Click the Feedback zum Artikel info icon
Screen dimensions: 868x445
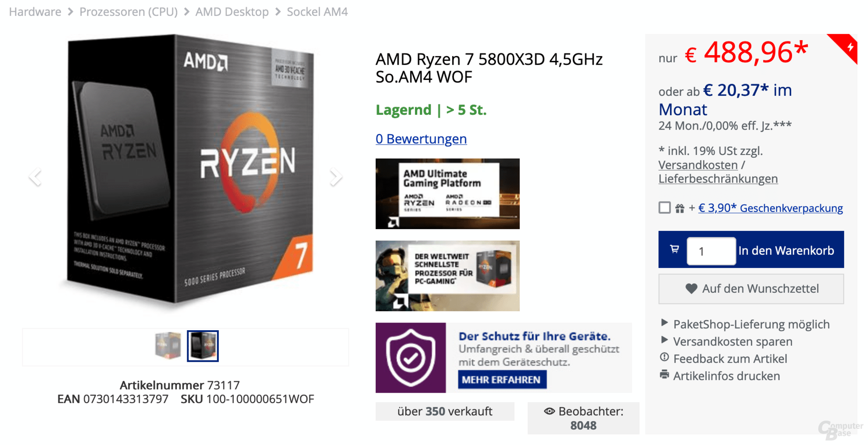coord(664,357)
